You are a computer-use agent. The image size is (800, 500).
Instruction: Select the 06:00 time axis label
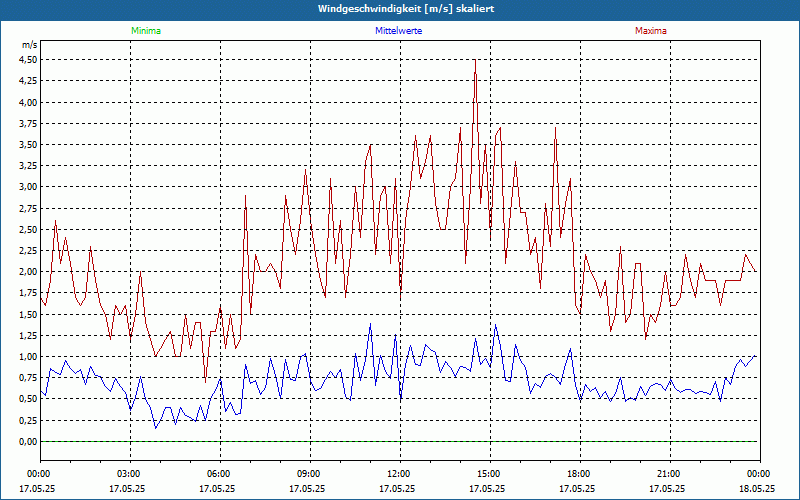tap(219, 474)
